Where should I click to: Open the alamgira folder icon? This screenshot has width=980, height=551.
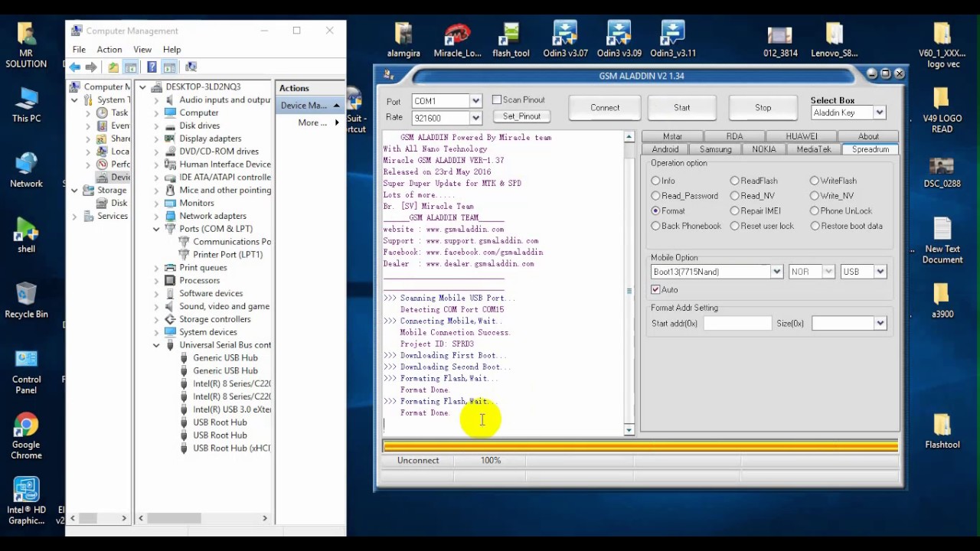(403, 40)
